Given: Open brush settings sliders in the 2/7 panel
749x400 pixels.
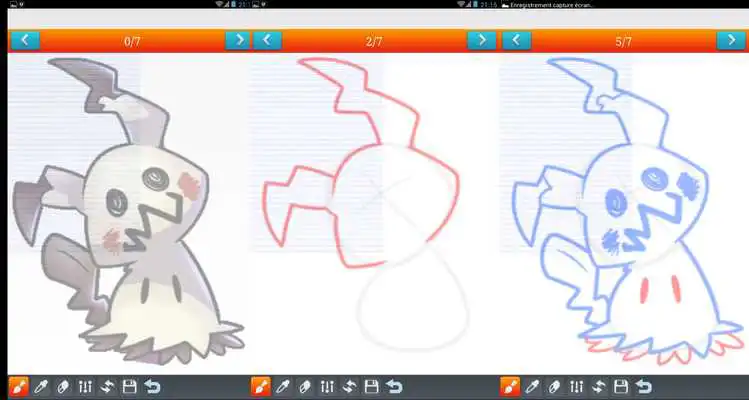Looking at the screenshot, I should [327, 386].
